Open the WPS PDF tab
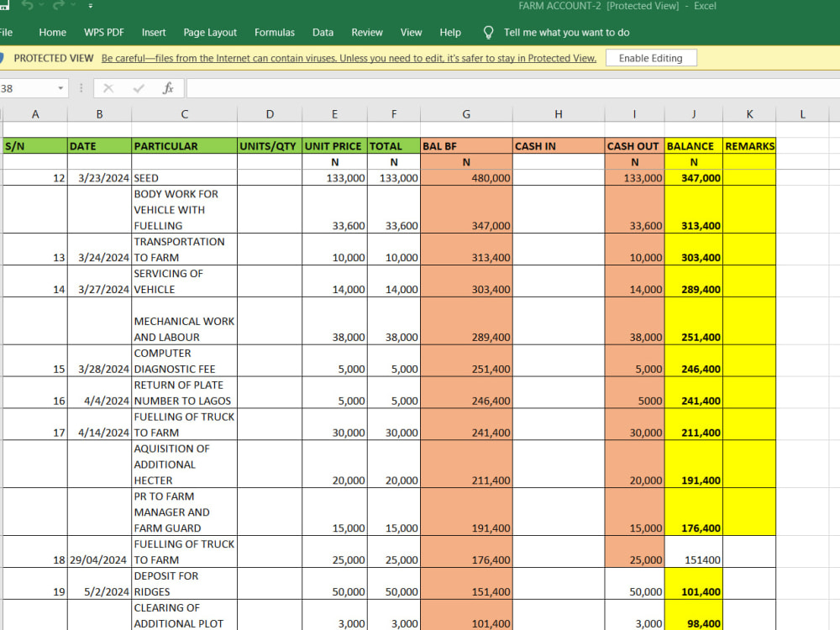The height and width of the screenshot is (630, 840). 104,33
